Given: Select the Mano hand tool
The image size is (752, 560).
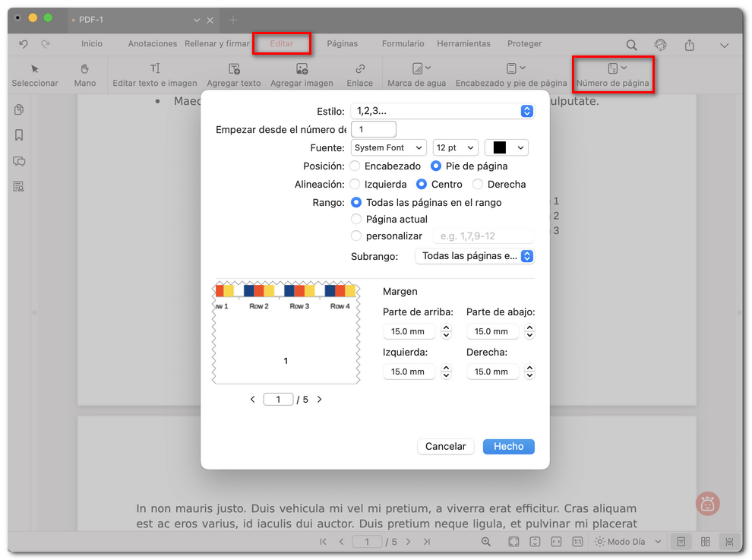Looking at the screenshot, I should (85, 69).
